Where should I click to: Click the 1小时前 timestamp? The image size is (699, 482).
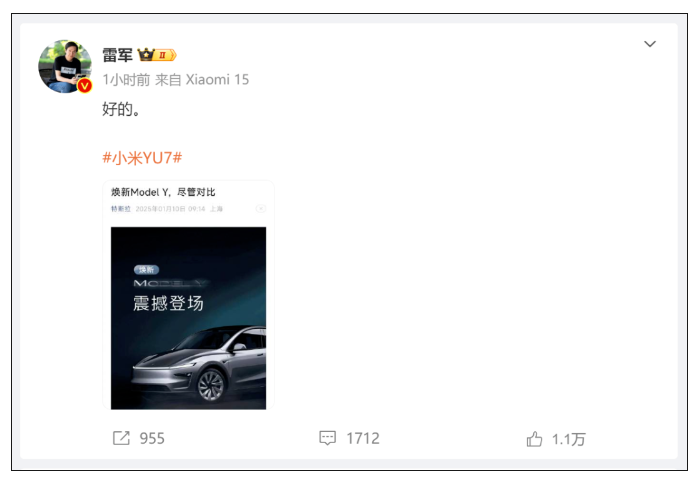[x=126, y=80]
